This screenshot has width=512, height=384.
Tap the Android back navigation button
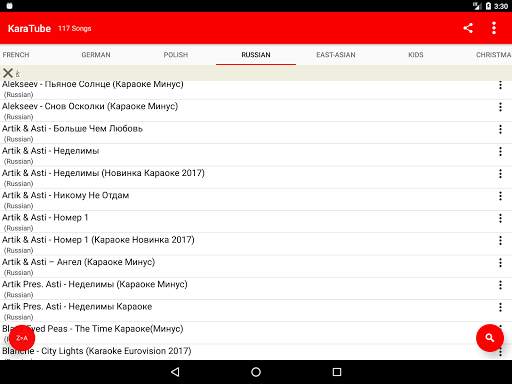[175, 372]
